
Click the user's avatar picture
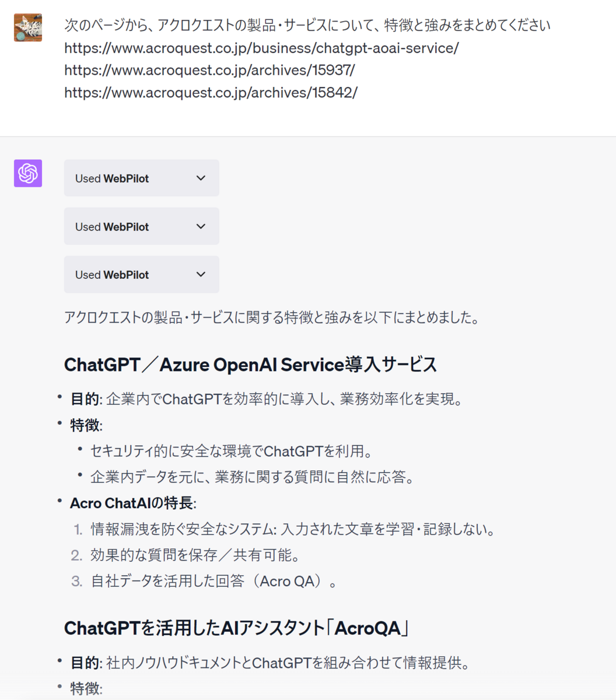(28, 27)
